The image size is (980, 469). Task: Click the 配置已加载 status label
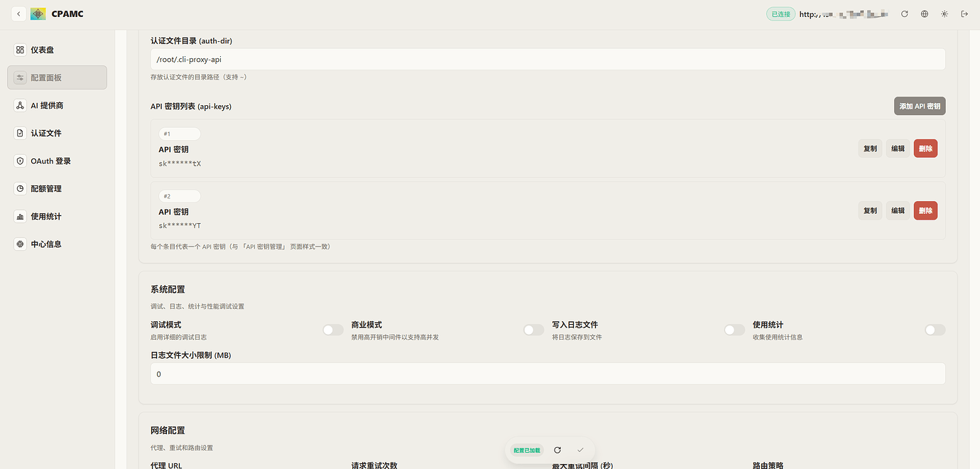[x=527, y=450]
